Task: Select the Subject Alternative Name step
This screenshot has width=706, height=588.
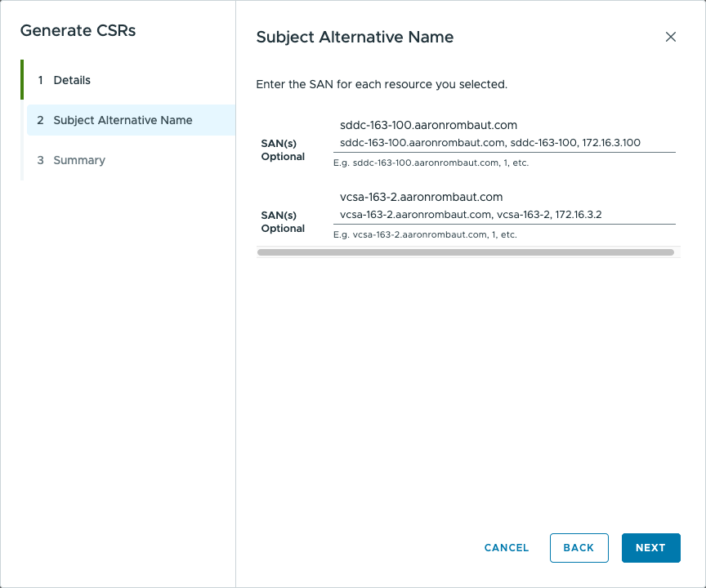Action: (123, 120)
